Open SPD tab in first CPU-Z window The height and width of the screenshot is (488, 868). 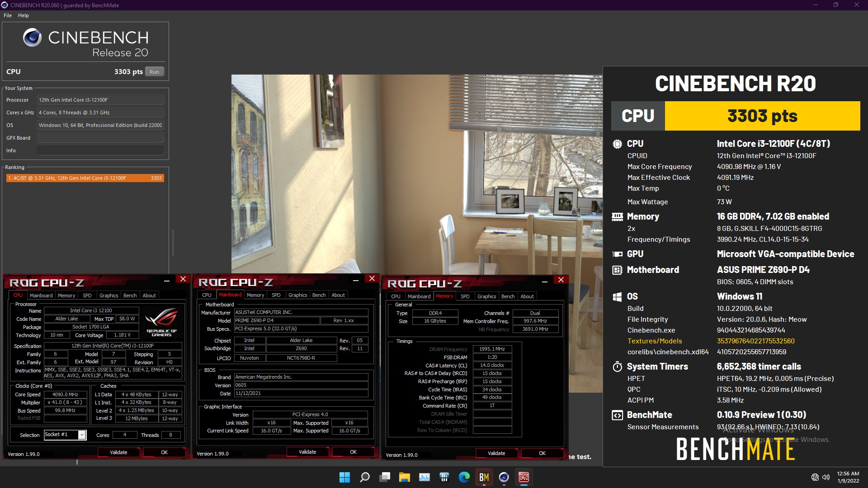(x=87, y=296)
